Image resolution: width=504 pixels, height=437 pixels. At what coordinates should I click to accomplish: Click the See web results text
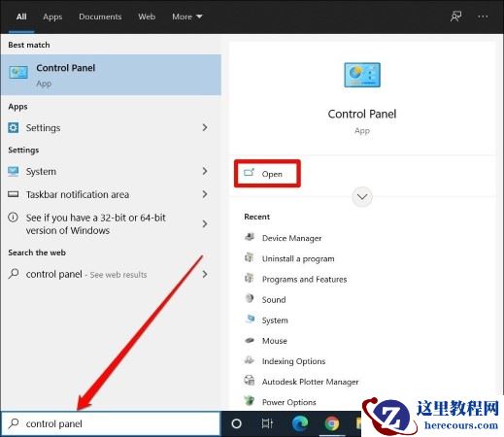[x=118, y=275]
